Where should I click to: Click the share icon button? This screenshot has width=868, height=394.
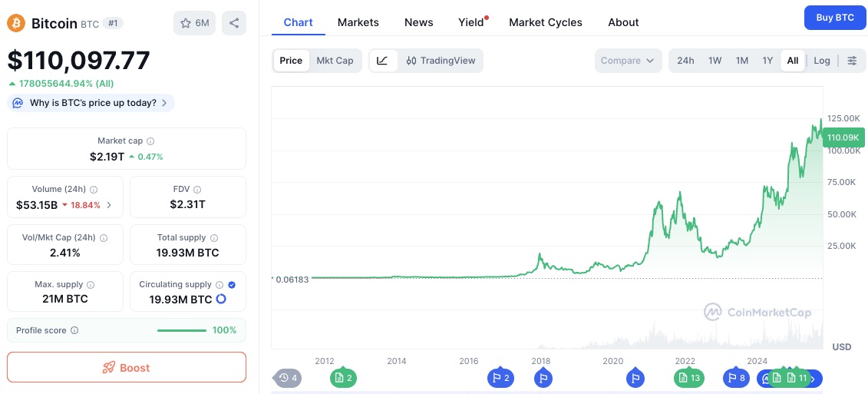(x=234, y=23)
